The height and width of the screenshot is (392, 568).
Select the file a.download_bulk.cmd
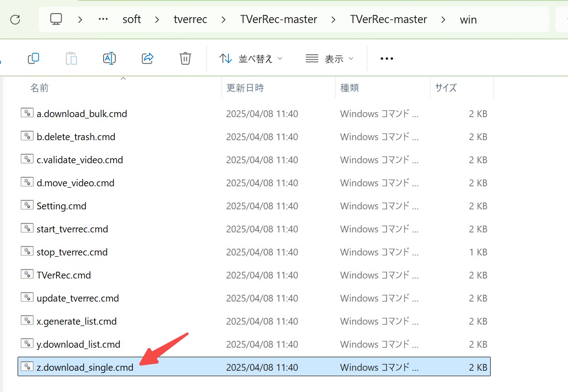82,114
